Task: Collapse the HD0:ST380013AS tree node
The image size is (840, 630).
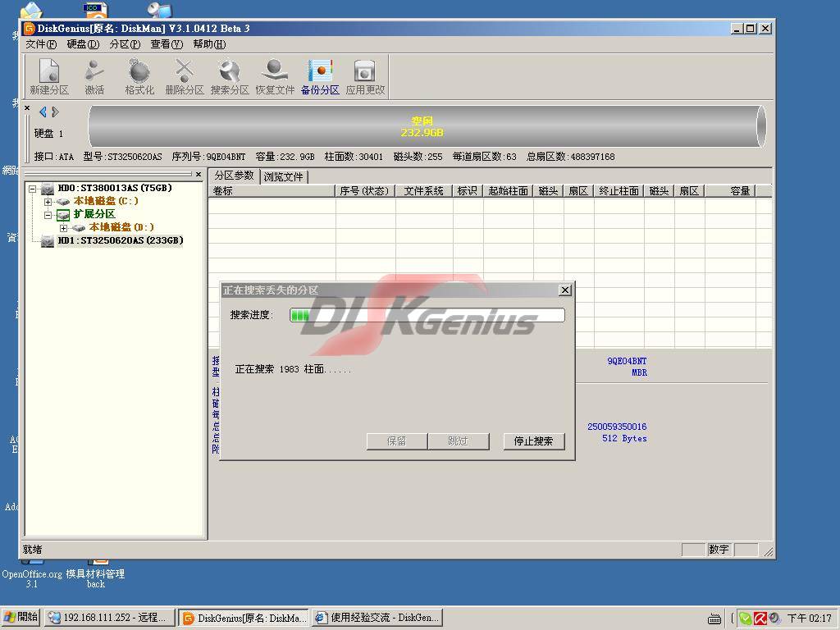Action: [33, 189]
